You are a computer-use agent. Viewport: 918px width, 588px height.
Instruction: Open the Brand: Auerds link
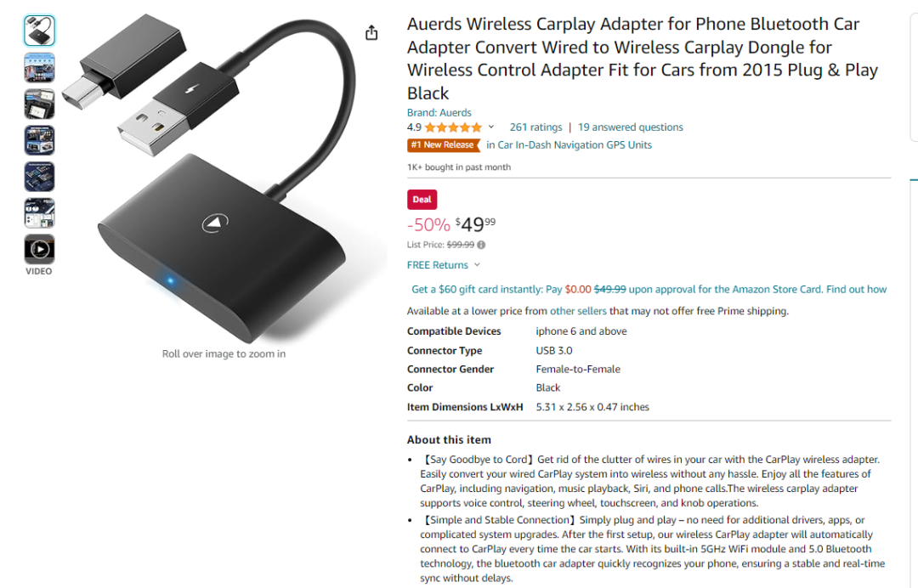coord(439,112)
